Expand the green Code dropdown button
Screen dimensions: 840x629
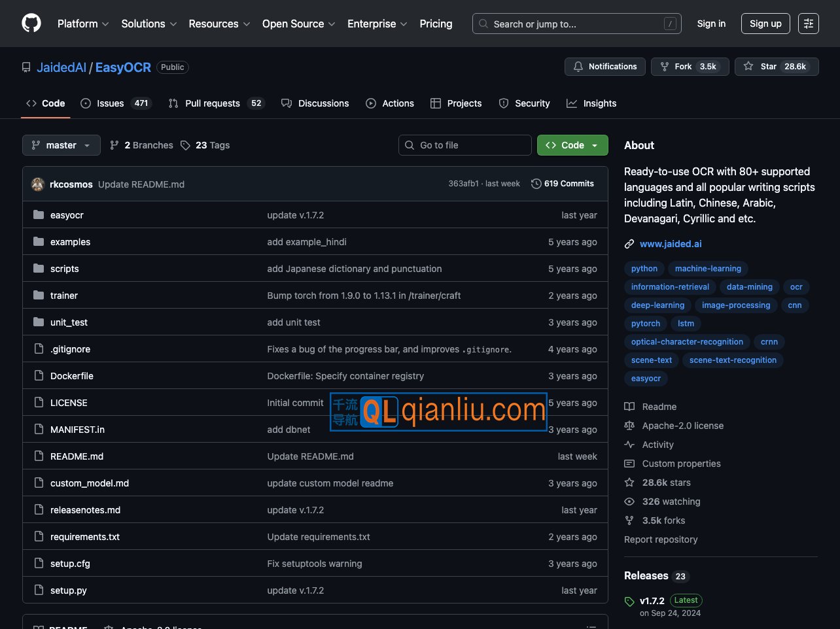pyautogui.click(x=572, y=145)
